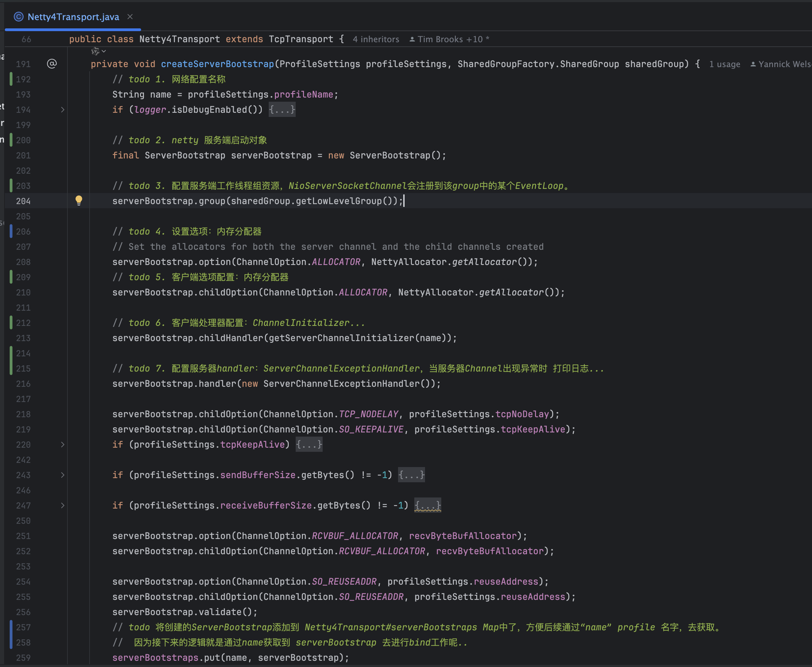Open the 'Tim Brooks +10' author hint
Image resolution: width=812 pixels, height=667 pixels.
tap(450, 39)
